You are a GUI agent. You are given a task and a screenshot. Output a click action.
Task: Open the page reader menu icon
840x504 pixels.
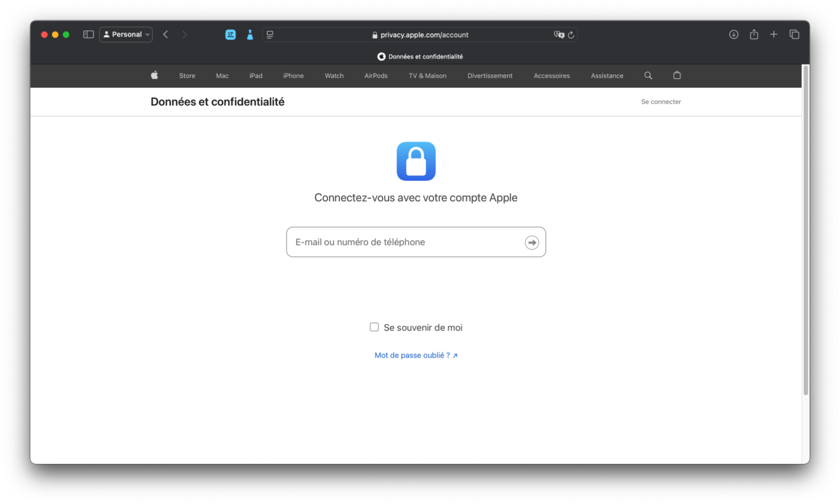270,35
